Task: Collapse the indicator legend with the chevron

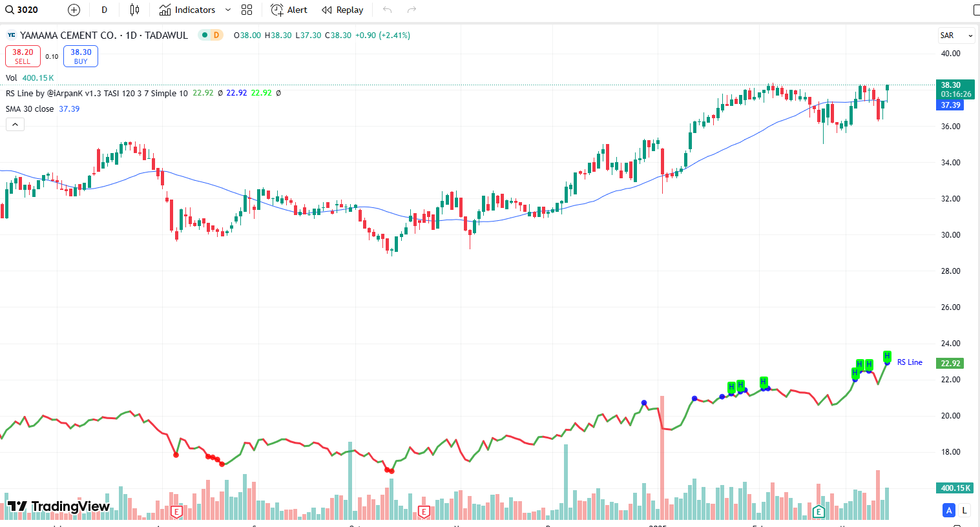Action: click(15, 125)
